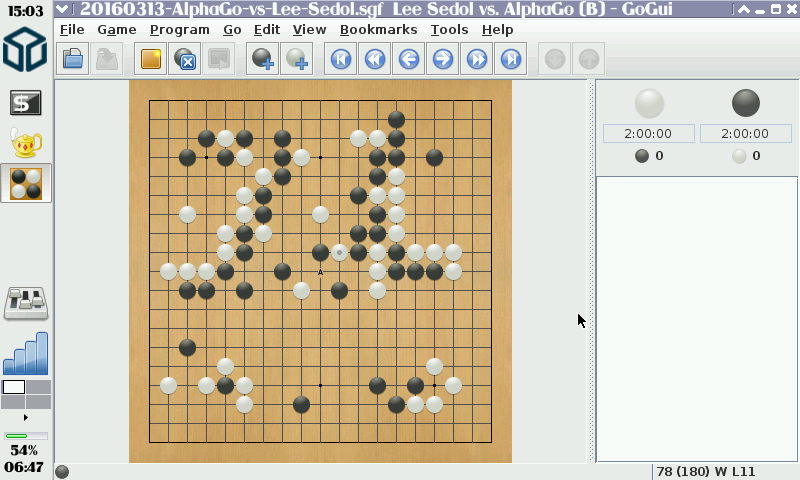Jump to the end of the game

[x=511, y=59]
